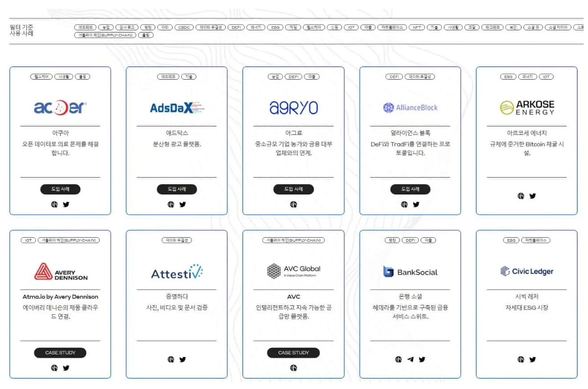Toggle the 서플라이 체인(SUPPLY-CHAIN) chip in the top filter bar
This screenshot has height=389, width=588.
click(105, 35)
